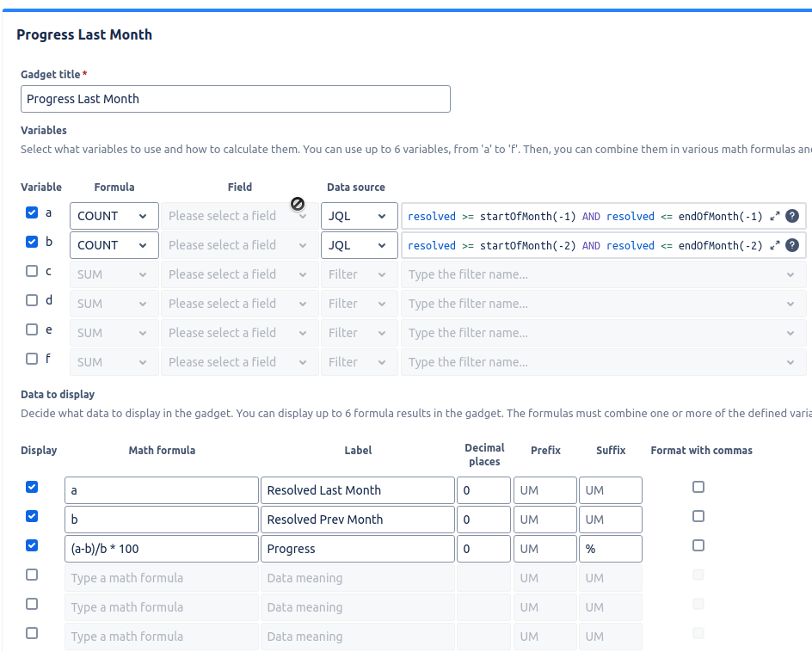Click the 'Data to display' section heading
The image size is (812, 652).
(58, 394)
